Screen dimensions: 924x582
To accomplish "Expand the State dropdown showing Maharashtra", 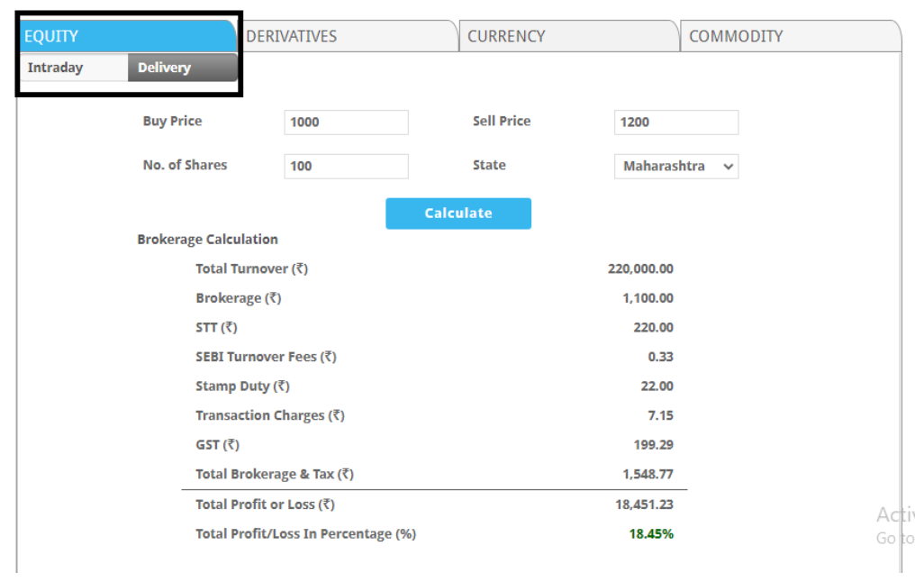I will 675,167.
